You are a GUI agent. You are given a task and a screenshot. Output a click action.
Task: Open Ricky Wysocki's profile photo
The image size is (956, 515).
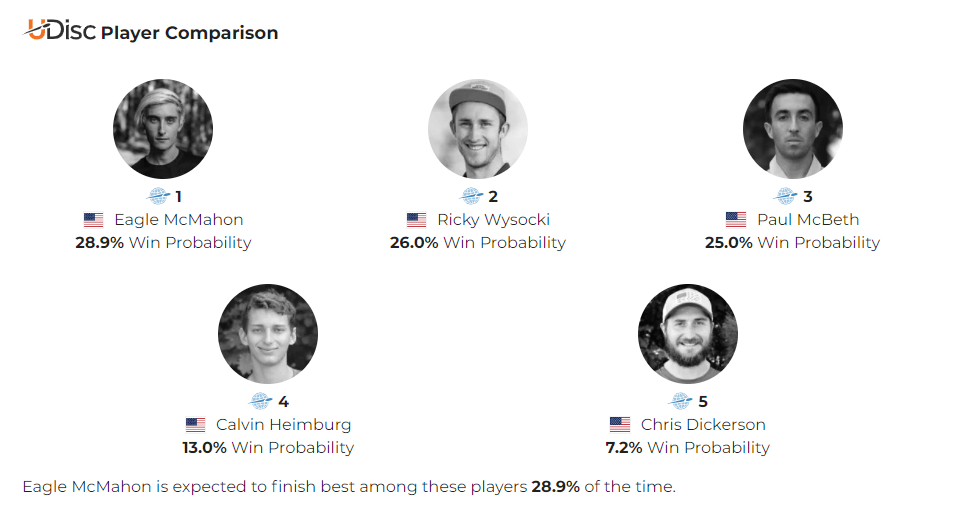(478, 129)
